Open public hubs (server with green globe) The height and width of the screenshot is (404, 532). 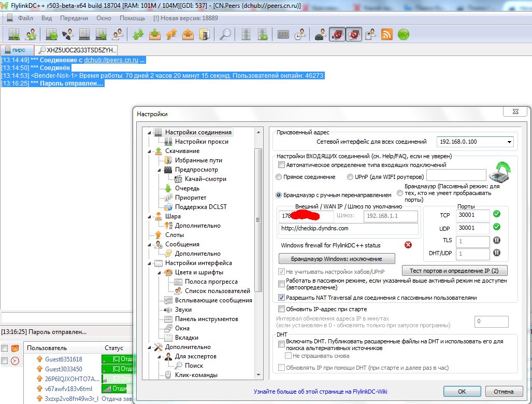51,34
